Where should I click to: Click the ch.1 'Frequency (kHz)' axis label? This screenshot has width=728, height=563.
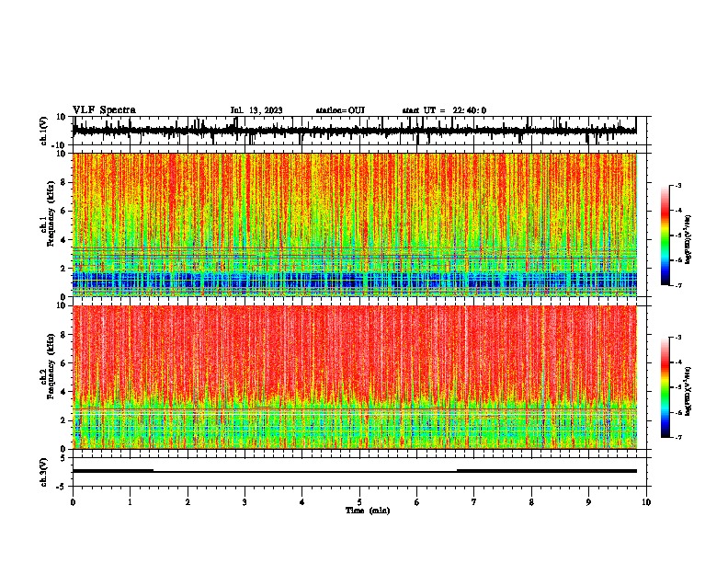point(51,214)
